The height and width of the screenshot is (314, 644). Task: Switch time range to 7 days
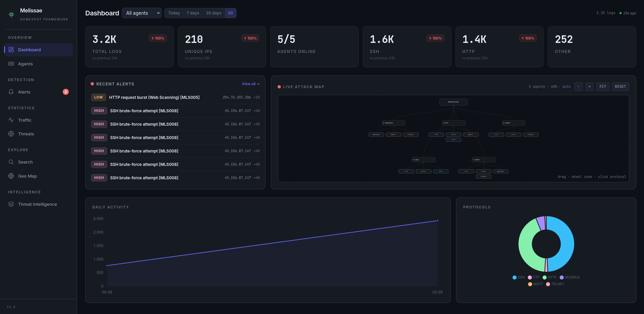click(193, 13)
